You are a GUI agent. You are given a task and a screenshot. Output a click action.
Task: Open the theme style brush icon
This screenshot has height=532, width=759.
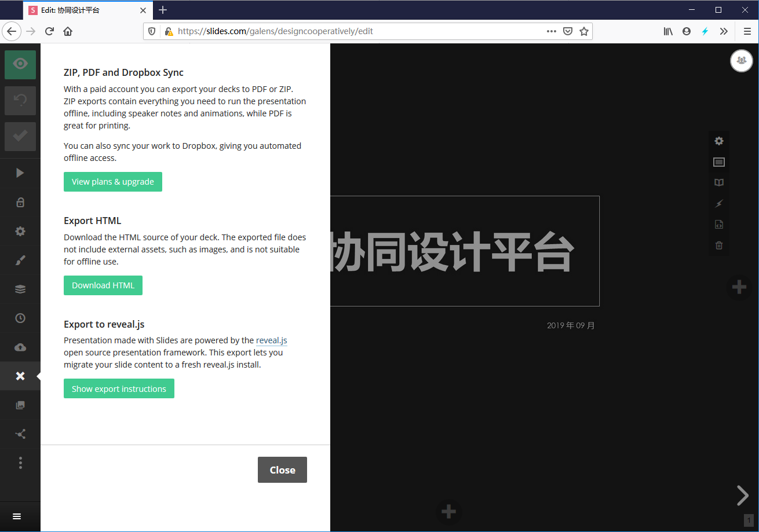pos(20,260)
